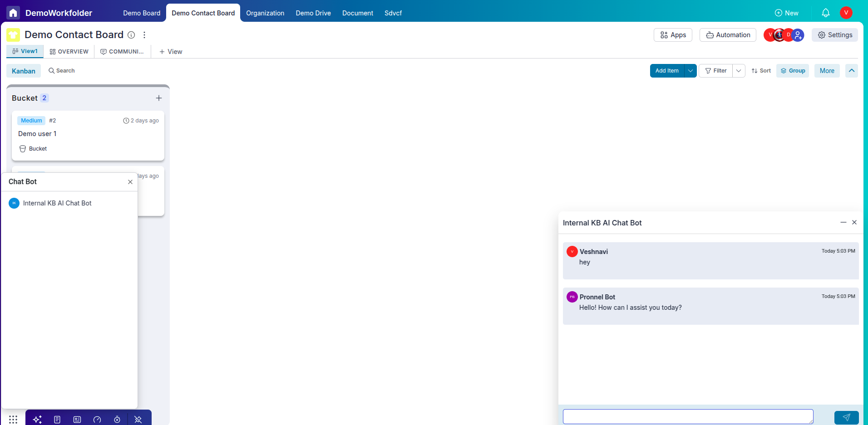Open the Filter dropdown arrow
The image size is (868, 425).
coord(739,71)
